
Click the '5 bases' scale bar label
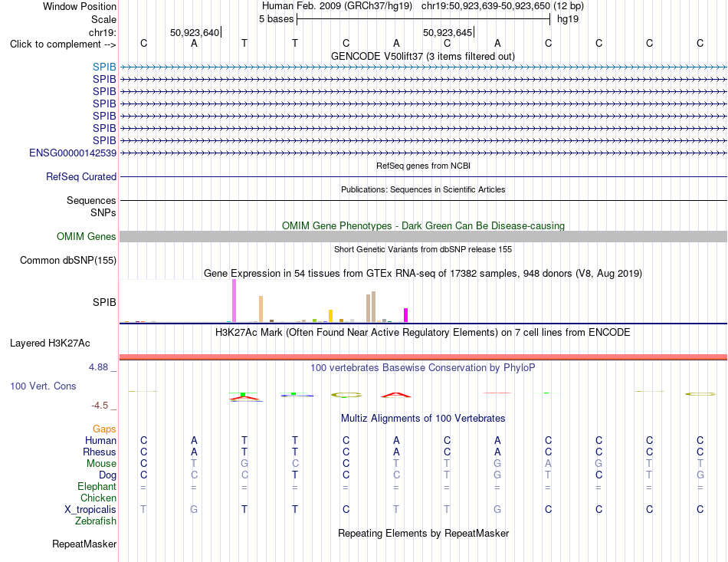point(276,19)
